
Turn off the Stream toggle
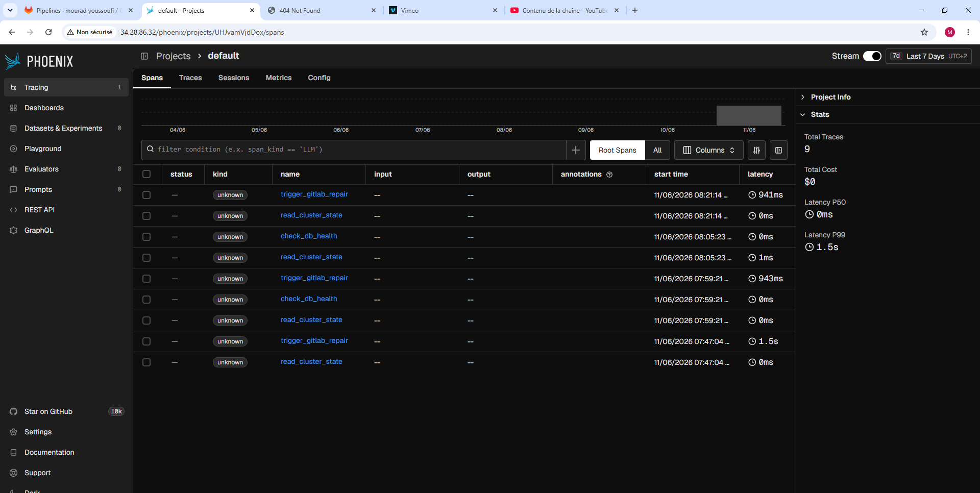[x=872, y=56]
